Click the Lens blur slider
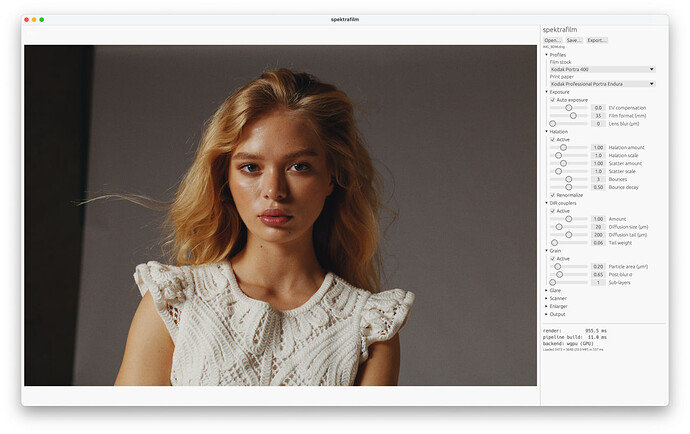This screenshot has width=690, height=434. point(569,124)
